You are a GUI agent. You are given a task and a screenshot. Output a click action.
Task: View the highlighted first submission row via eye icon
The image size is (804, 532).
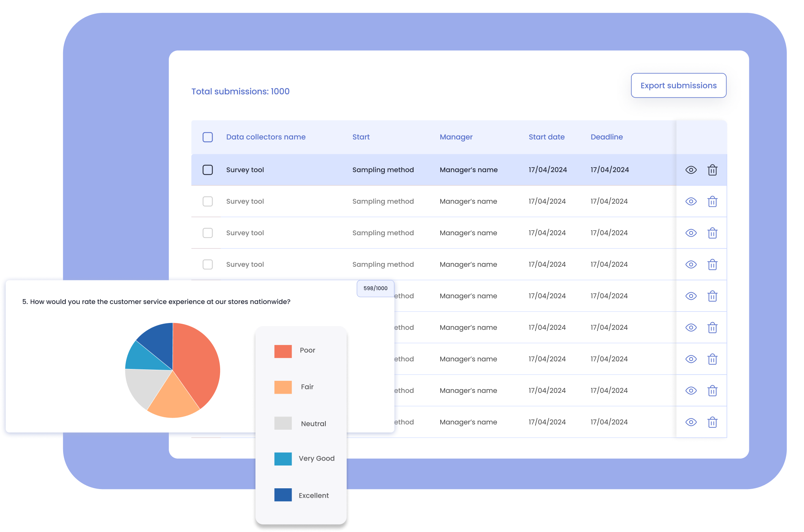[691, 170]
